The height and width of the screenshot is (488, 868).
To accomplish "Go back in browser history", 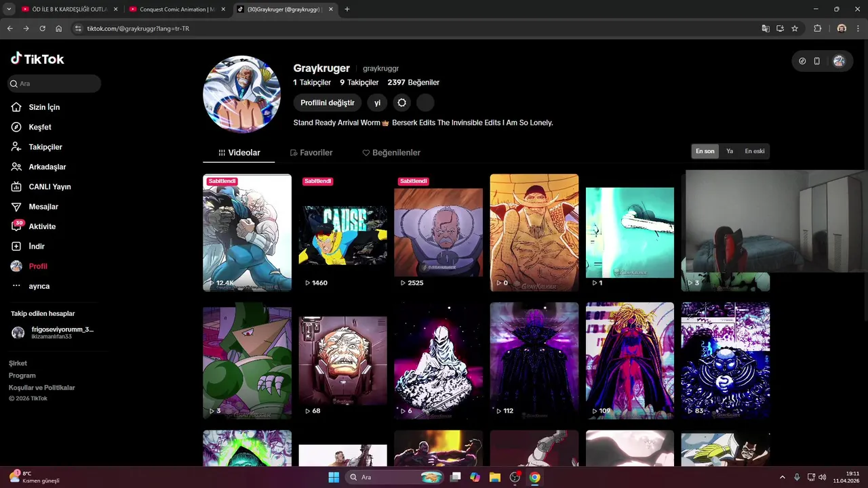I will tap(10, 28).
